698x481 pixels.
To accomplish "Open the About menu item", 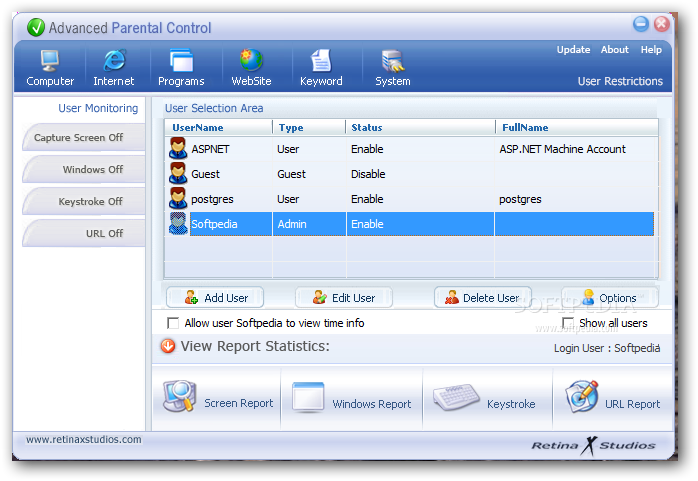I will (x=615, y=50).
